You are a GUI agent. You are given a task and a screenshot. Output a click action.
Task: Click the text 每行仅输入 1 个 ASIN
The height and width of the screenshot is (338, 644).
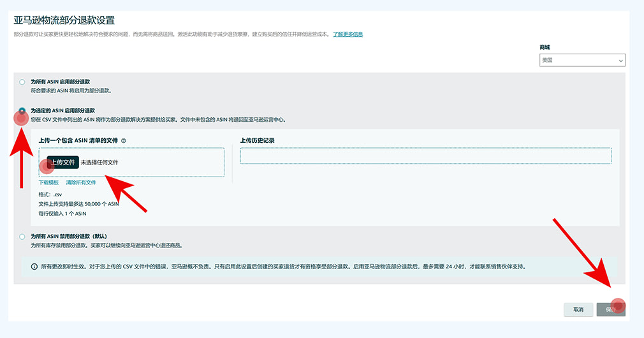[x=62, y=214]
